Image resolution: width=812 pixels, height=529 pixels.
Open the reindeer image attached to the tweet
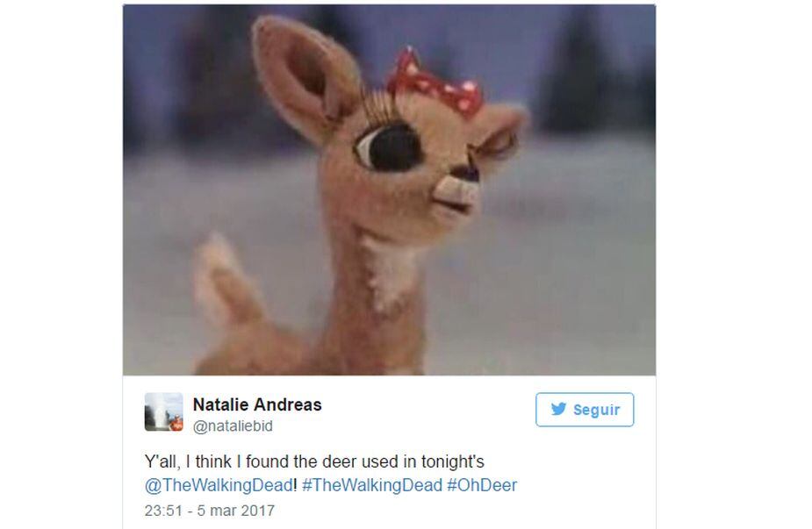pos(389,190)
